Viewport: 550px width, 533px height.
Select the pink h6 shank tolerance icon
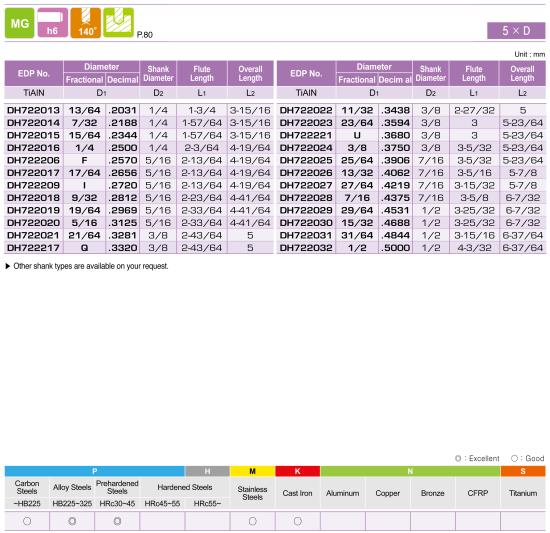pyautogui.click(x=52, y=23)
